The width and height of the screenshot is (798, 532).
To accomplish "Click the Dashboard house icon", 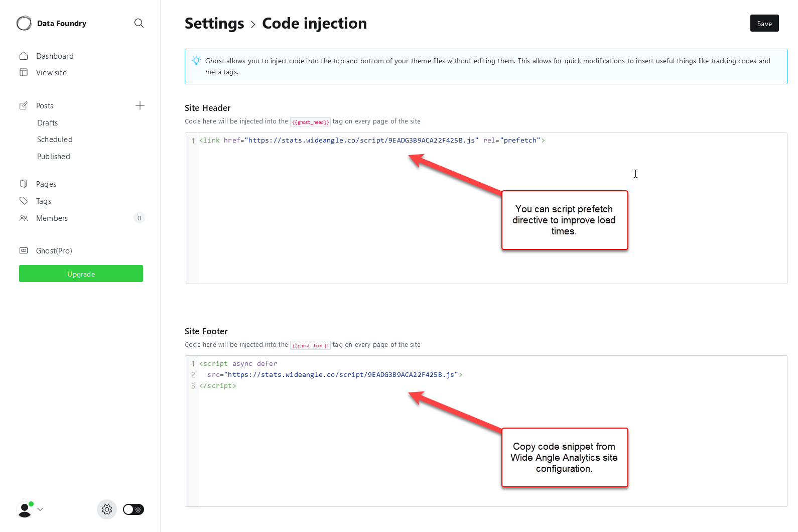I will (x=24, y=56).
